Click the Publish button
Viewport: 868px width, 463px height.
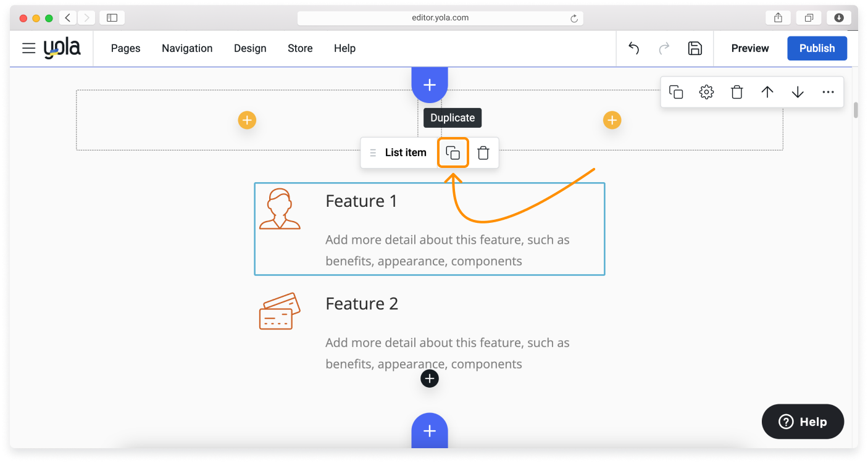817,48
